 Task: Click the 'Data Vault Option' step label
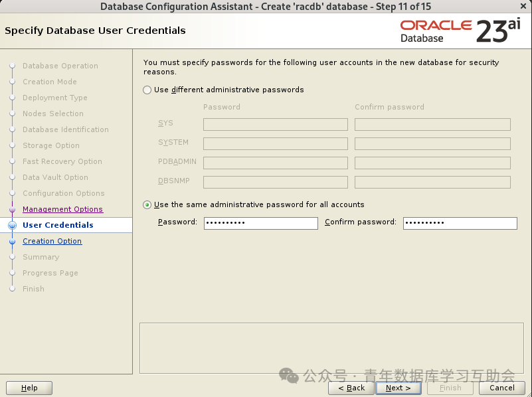pos(55,177)
